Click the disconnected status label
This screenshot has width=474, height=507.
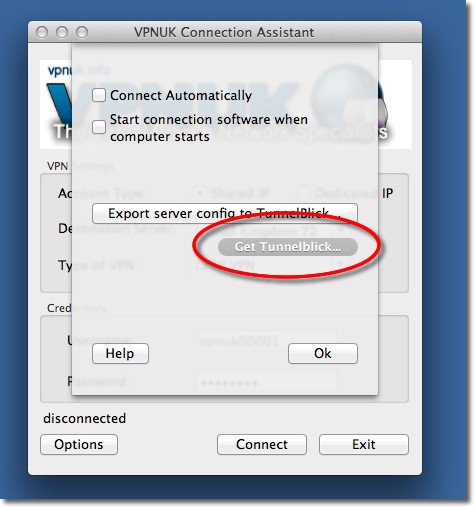pyautogui.click(x=85, y=418)
